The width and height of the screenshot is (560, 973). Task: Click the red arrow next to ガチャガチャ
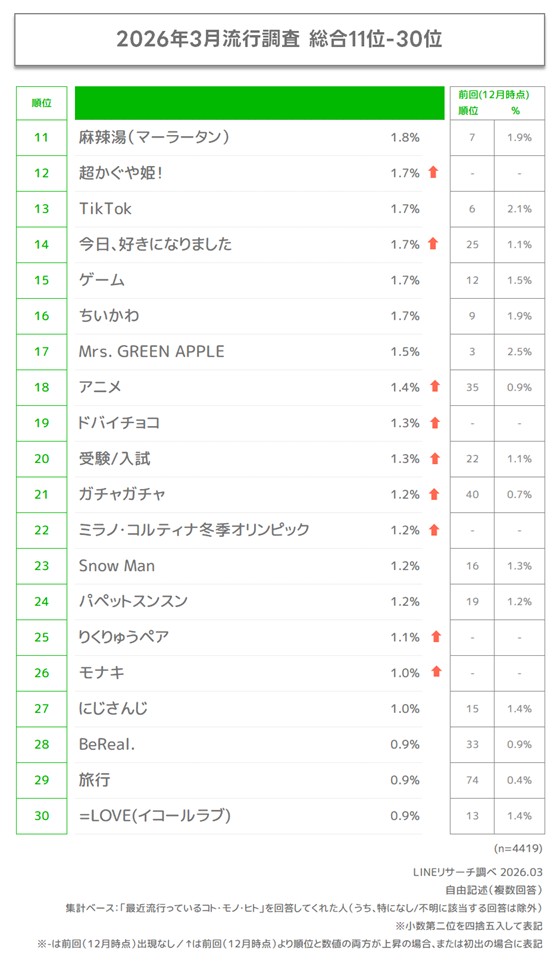coord(434,494)
